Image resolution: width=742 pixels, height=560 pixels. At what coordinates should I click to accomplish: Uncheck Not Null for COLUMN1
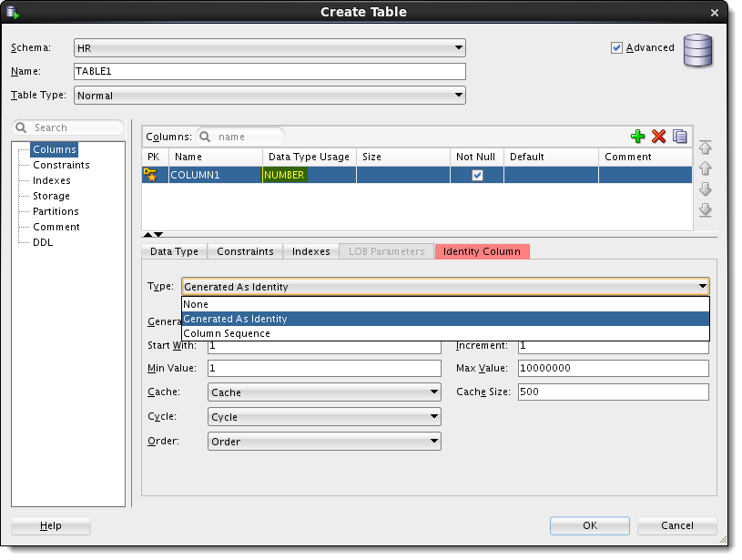click(477, 175)
